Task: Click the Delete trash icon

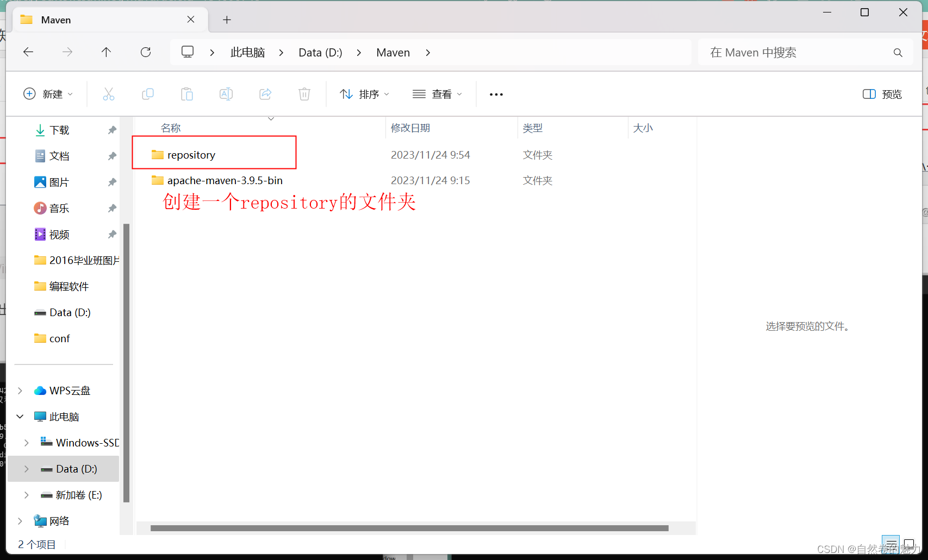Action: pyautogui.click(x=304, y=95)
